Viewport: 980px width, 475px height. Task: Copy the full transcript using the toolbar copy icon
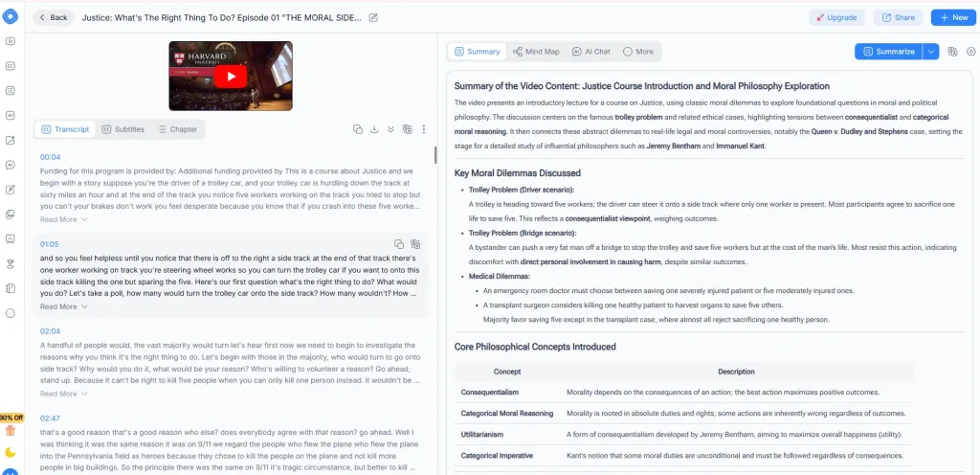(358, 129)
